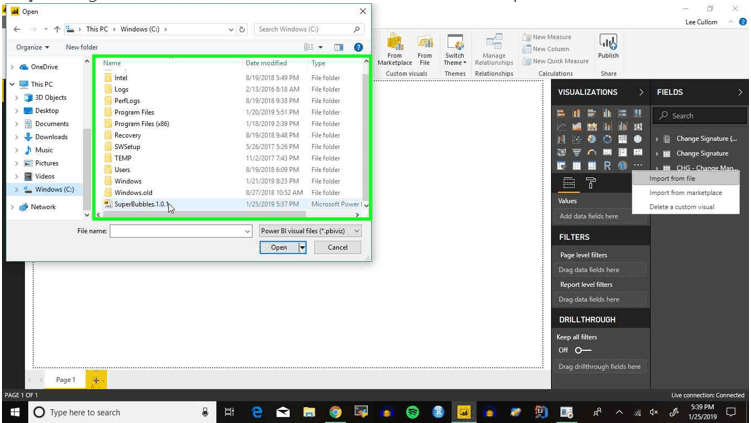
Task: Open the Organize dropdown menu
Action: tap(32, 47)
